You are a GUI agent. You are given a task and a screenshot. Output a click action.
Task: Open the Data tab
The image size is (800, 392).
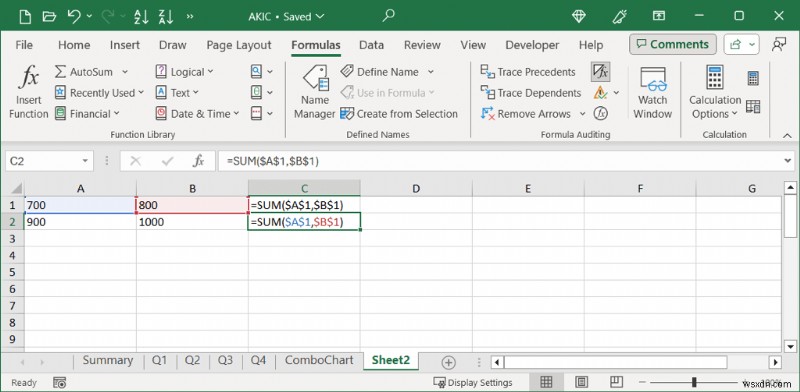pyautogui.click(x=371, y=45)
